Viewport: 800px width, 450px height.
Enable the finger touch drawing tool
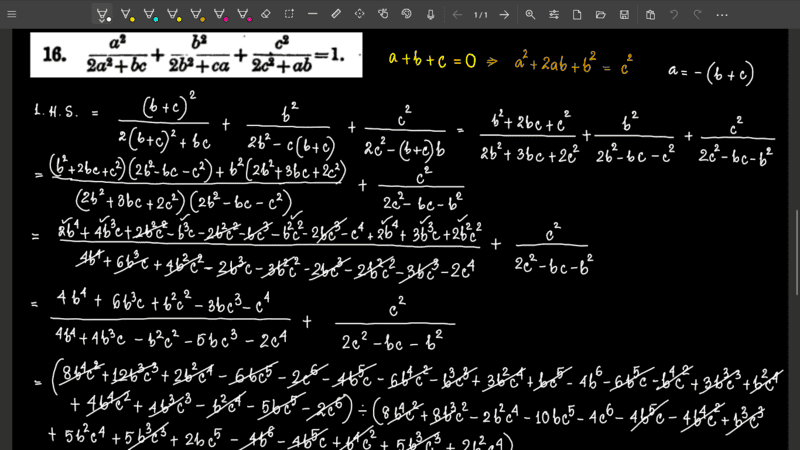[383, 14]
